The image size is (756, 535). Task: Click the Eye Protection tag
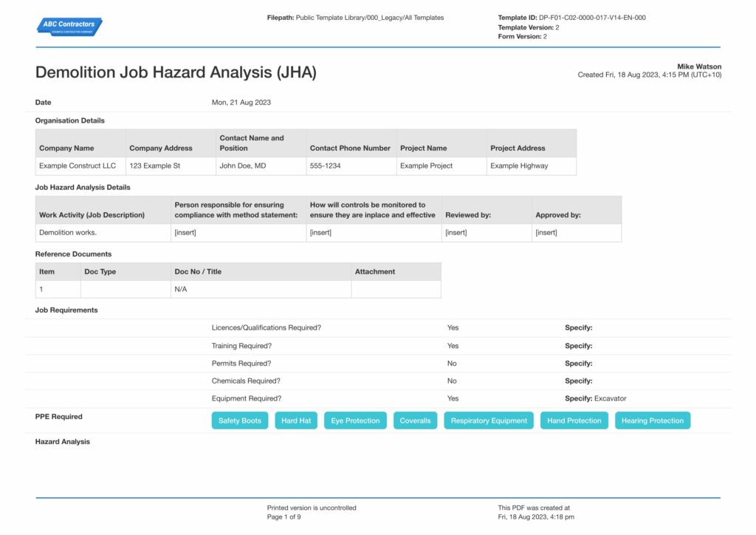[x=355, y=420]
